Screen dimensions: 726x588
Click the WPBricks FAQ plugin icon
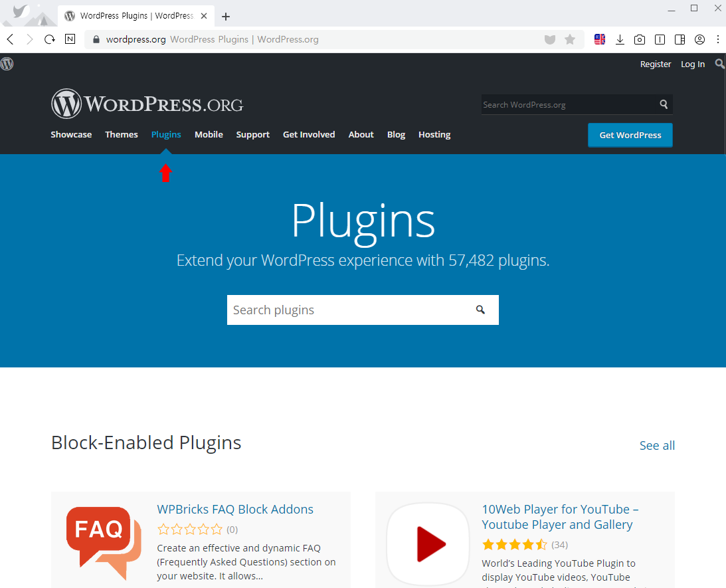pyautogui.click(x=103, y=543)
